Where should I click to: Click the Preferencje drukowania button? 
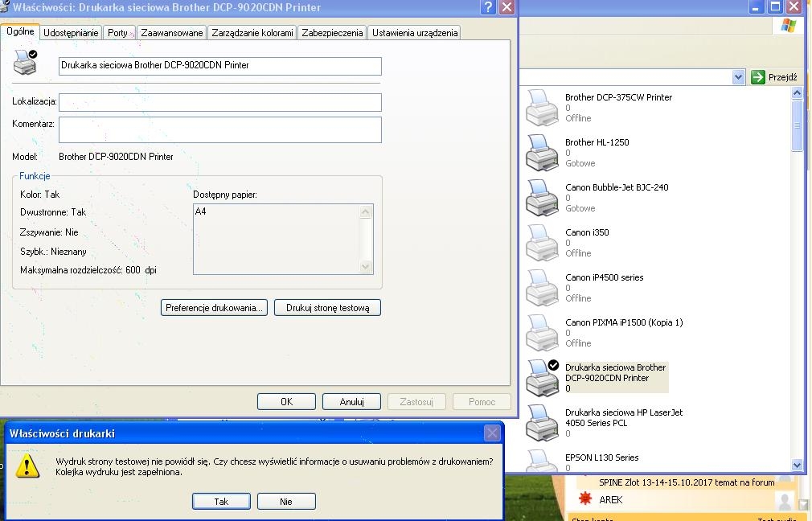click(214, 308)
